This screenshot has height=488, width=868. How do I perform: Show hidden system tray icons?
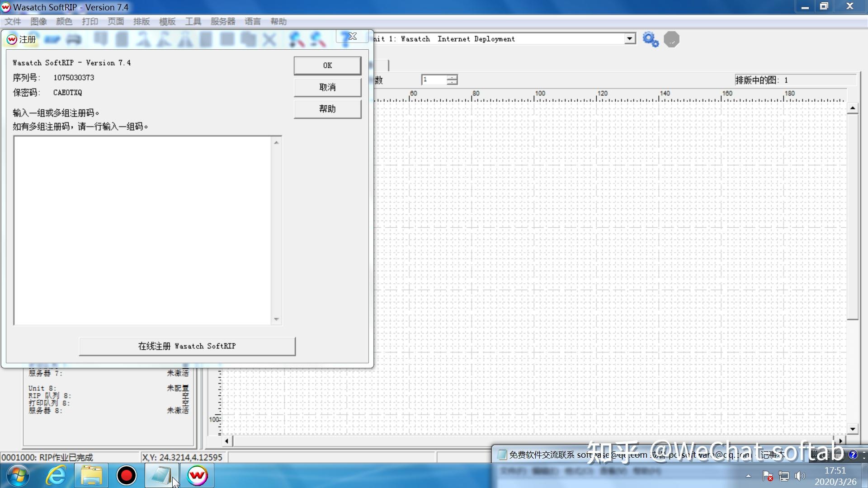tap(748, 476)
